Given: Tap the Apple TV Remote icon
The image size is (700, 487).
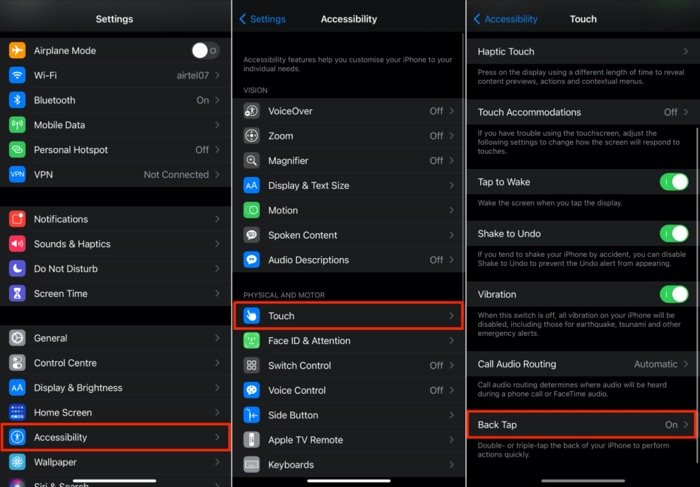Looking at the screenshot, I should coord(251,440).
